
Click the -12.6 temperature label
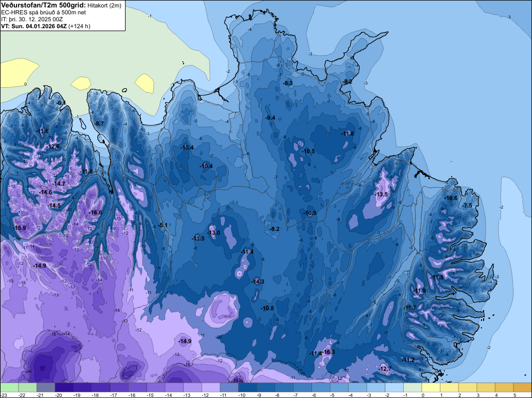(x=53, y=146)
